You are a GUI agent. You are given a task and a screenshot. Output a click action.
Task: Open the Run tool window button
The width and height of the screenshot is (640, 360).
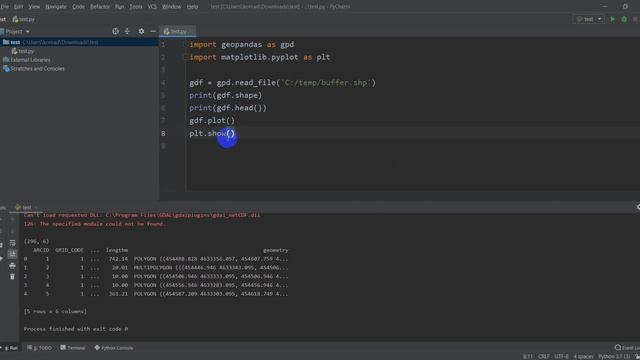point(10,348)
